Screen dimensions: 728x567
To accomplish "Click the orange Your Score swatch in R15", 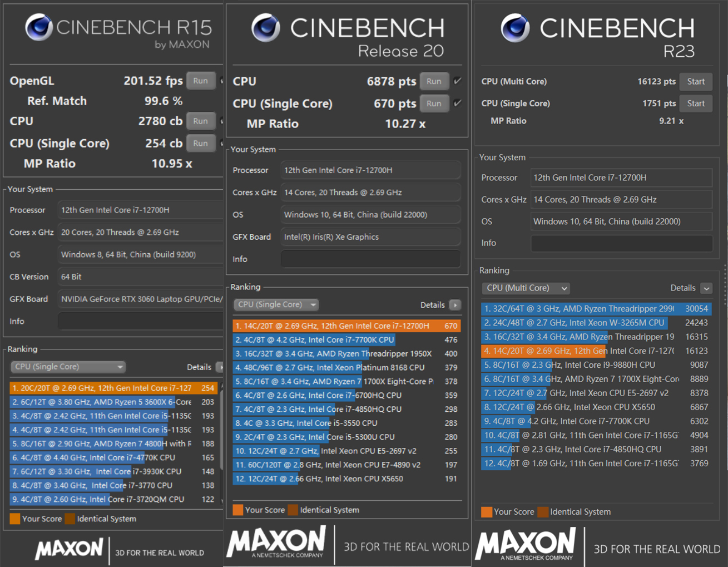I will (15, 519).
